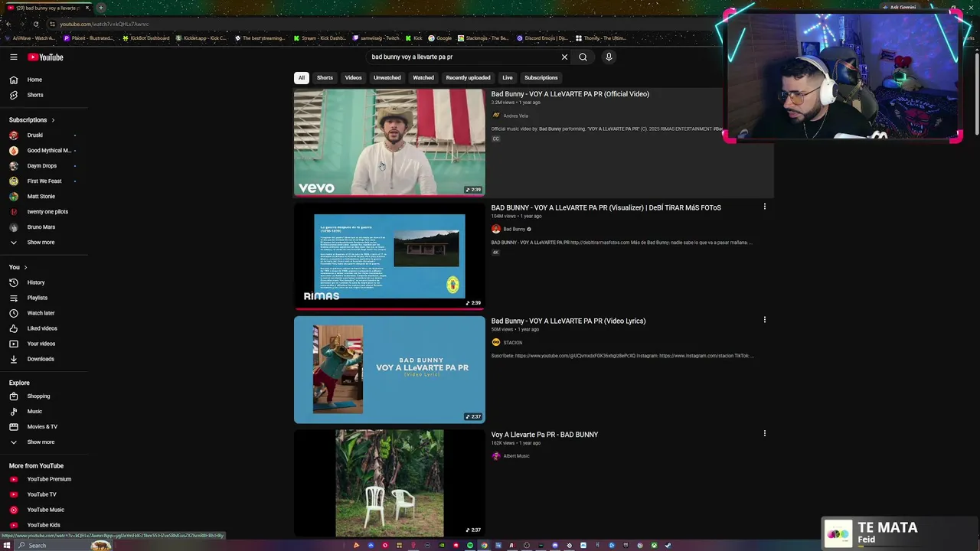
Task: Expand Show more under Explore
Action: [43, 442]
